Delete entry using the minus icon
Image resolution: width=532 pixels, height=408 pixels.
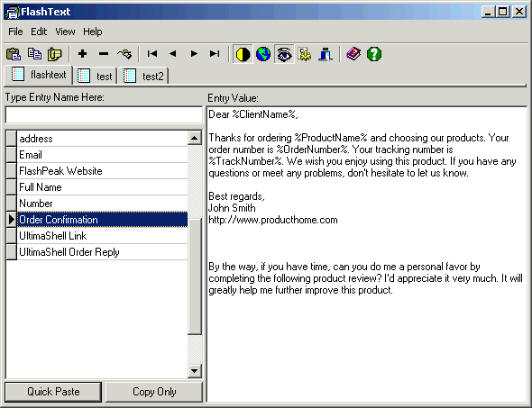[x=104, y=53]
